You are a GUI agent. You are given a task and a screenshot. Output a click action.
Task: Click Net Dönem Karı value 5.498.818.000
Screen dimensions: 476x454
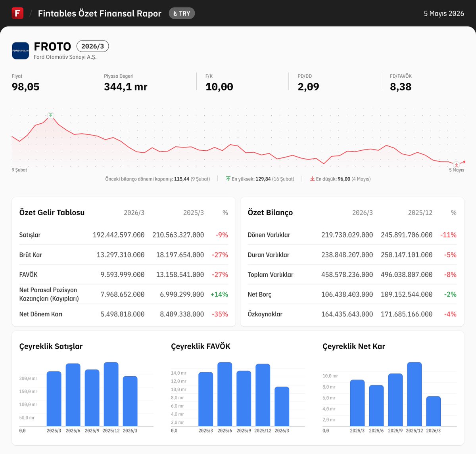[x=123, y=314]
